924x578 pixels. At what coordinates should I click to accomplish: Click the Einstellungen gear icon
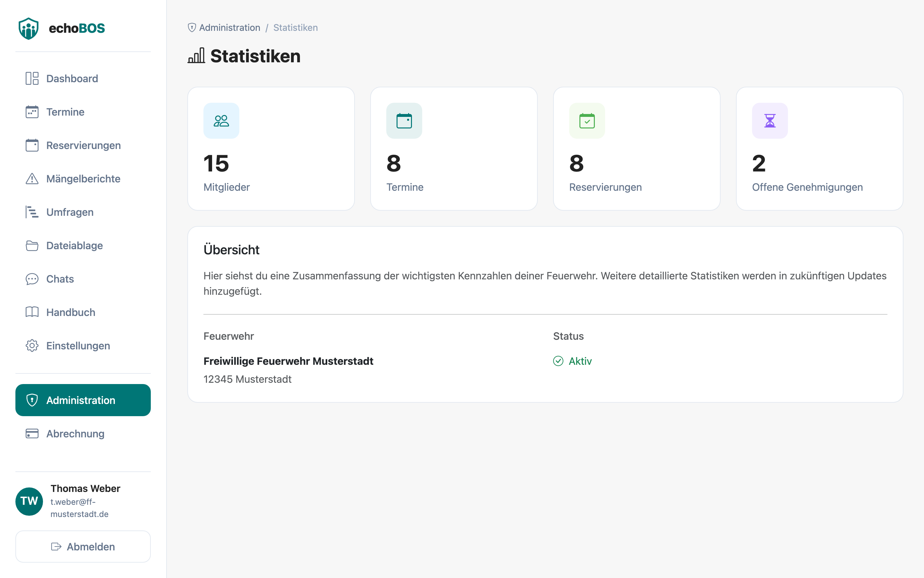pyautogui.click(x=32, y=346)
